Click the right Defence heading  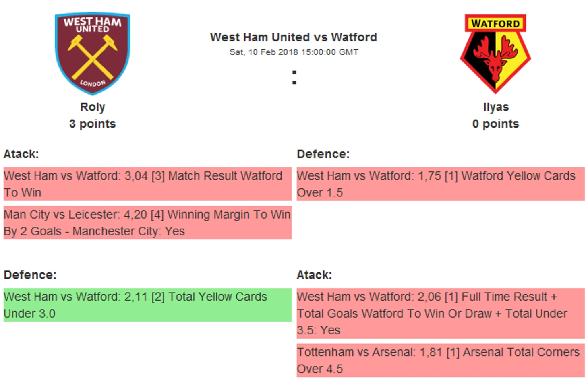coord(323,154)
